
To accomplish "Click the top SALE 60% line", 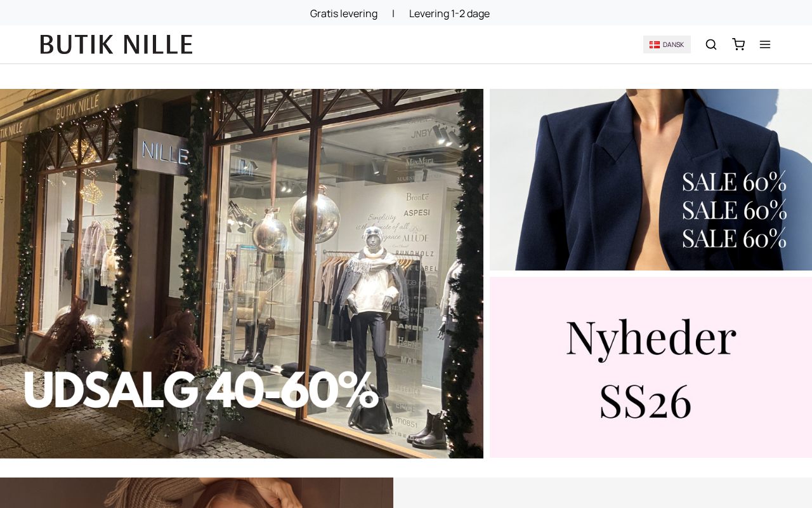I will (x=735, y=182).
